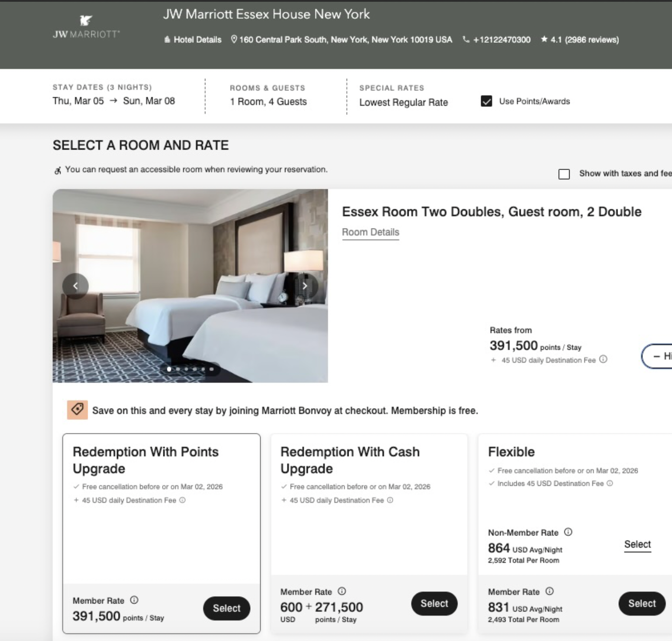Click the JW Marriott griffin logo

click(86, 20)
